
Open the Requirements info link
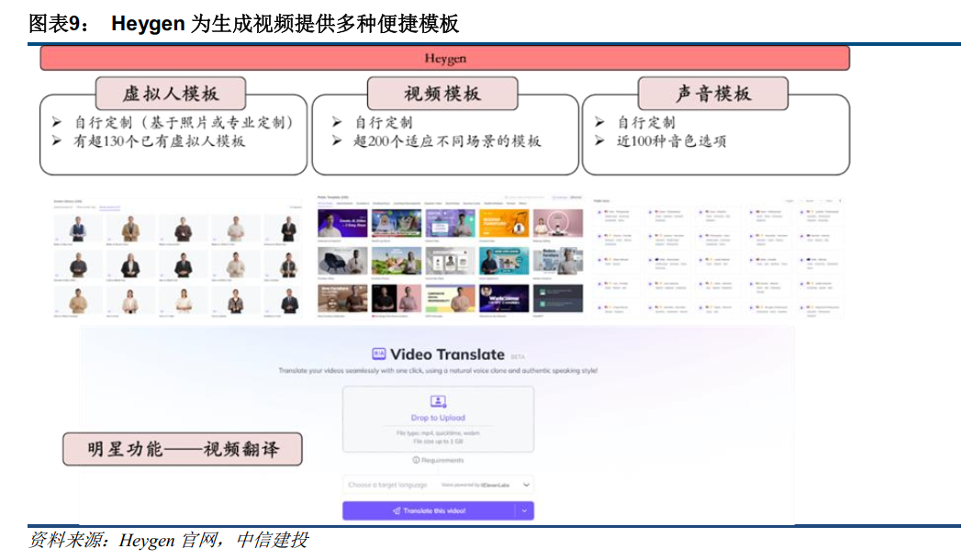click(438, 460)
